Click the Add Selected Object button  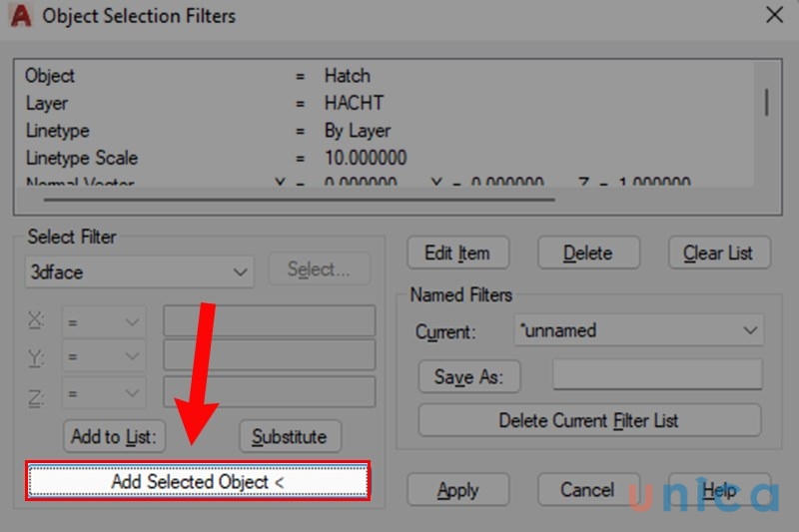[198, 481]
